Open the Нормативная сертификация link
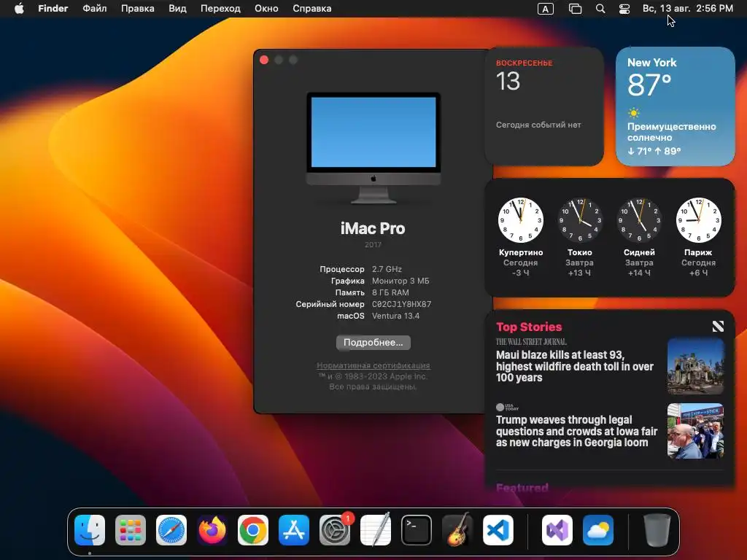This screenshot has height=560, width=747. pyautogui.click(x=373, y=365)
